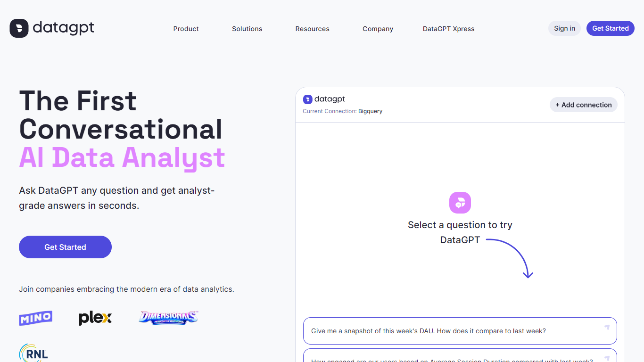Image resolution: width=644 pixels, height=362 pixels.
Task: Open the Company menu
Action: tap(378, 29)
